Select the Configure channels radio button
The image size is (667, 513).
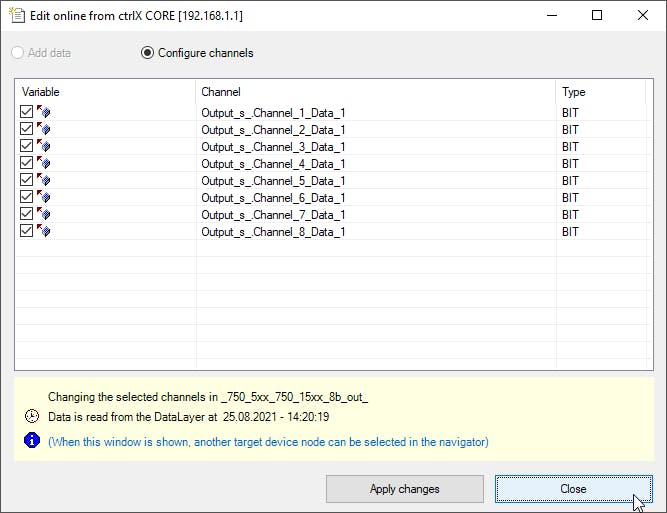point(147,53)
